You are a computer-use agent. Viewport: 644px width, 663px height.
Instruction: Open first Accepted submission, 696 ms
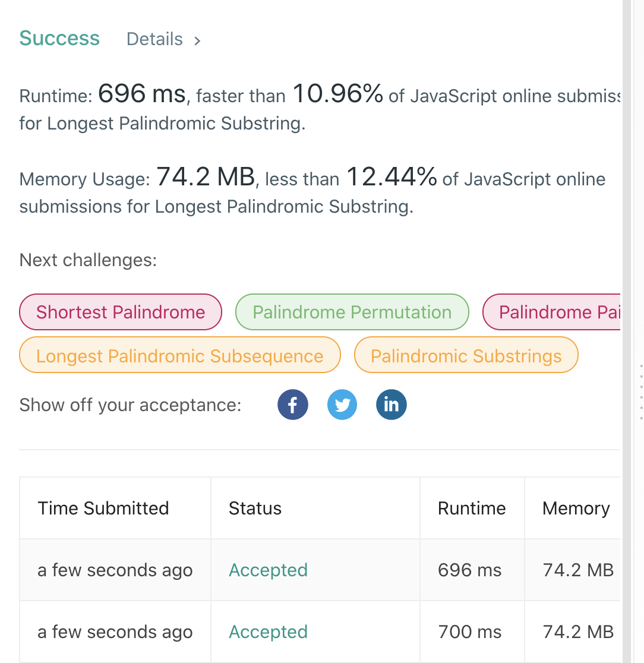click(x=268, y=570)
